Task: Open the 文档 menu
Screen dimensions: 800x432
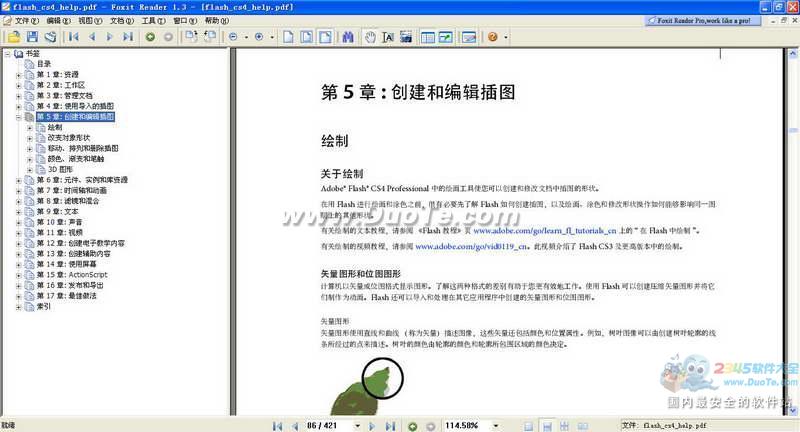Action: (122, 21)
